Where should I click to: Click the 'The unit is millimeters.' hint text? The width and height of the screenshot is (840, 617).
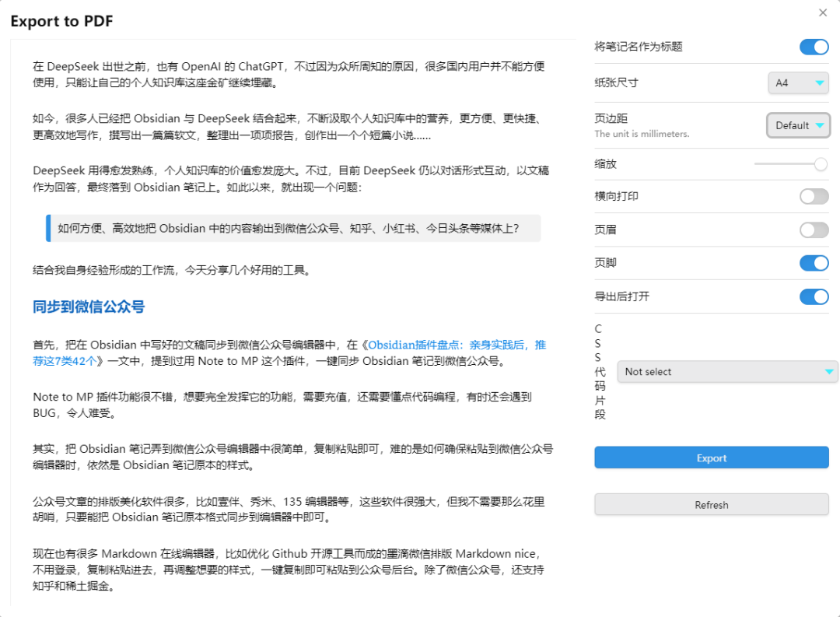(x=642, y=134)
